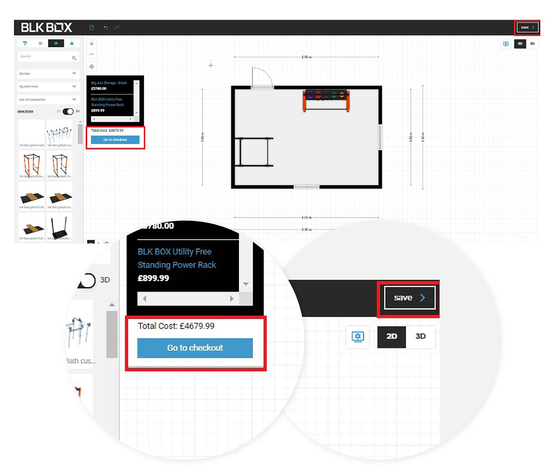Toggle the catalogue 2D/3D view switch
Image resolution: width=550 pixels, height=476 pixels.
(68, 112)
